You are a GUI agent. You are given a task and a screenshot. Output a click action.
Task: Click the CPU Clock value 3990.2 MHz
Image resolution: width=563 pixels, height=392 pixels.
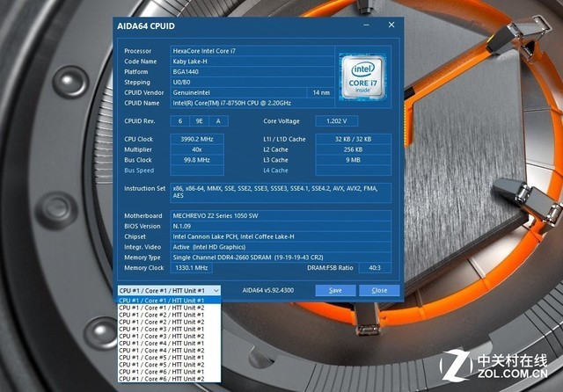click(x=197, y=139)
